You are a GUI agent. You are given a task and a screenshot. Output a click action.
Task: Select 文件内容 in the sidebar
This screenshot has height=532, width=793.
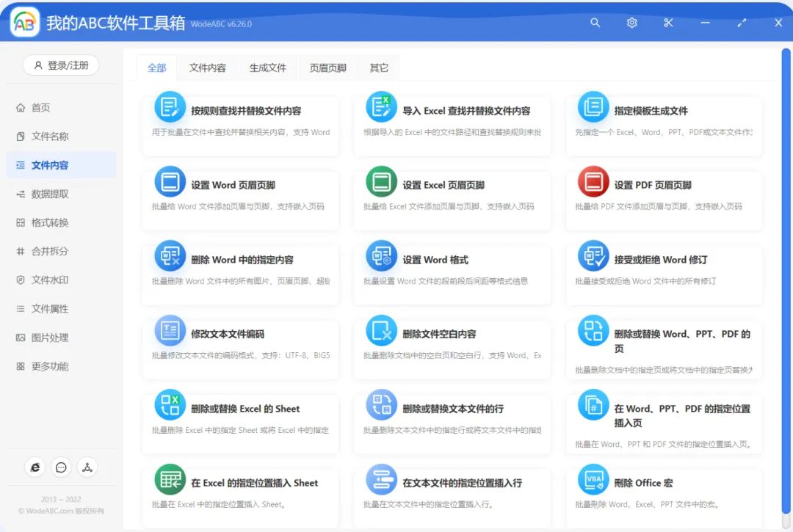tap(61, 165)
